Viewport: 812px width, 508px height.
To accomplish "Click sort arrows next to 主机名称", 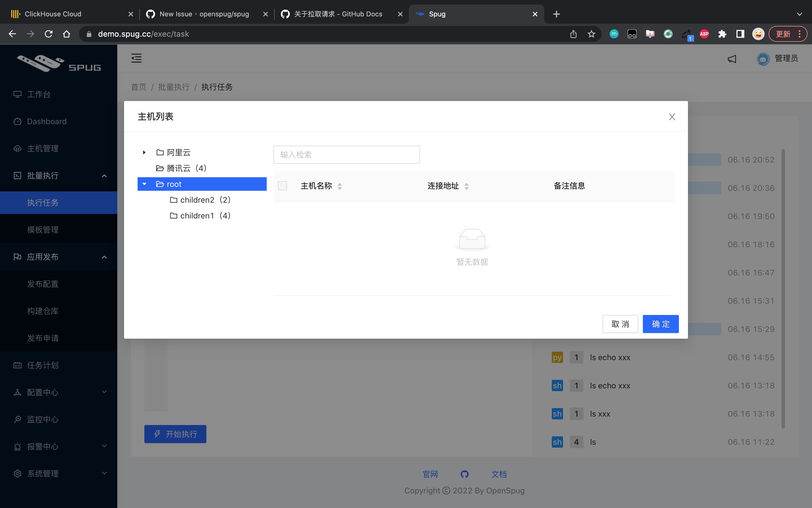I will (339, 186).
